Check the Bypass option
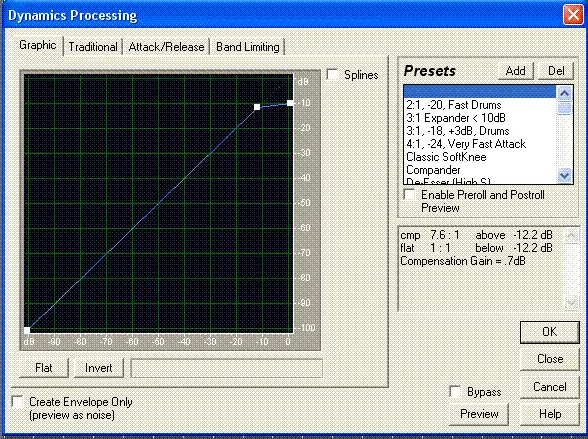 pyautogui.click(x=455, y=392)
